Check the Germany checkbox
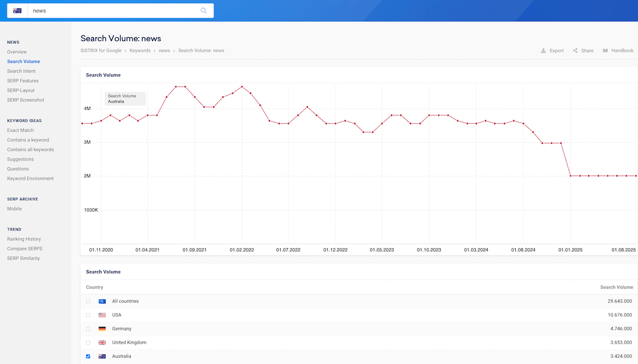This screenshot has height=364, width=638. 88,328
